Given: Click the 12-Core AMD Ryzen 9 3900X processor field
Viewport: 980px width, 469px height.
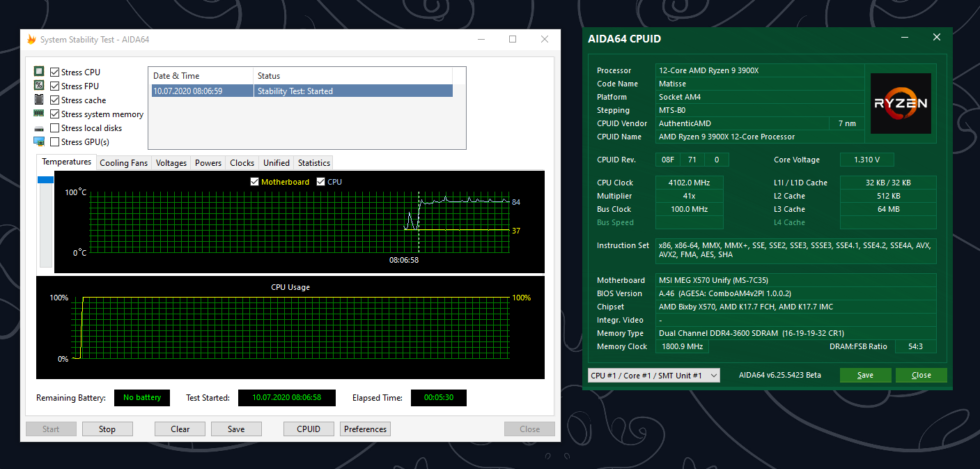Looking at the screenshot, I should click(x=760, y=70).
